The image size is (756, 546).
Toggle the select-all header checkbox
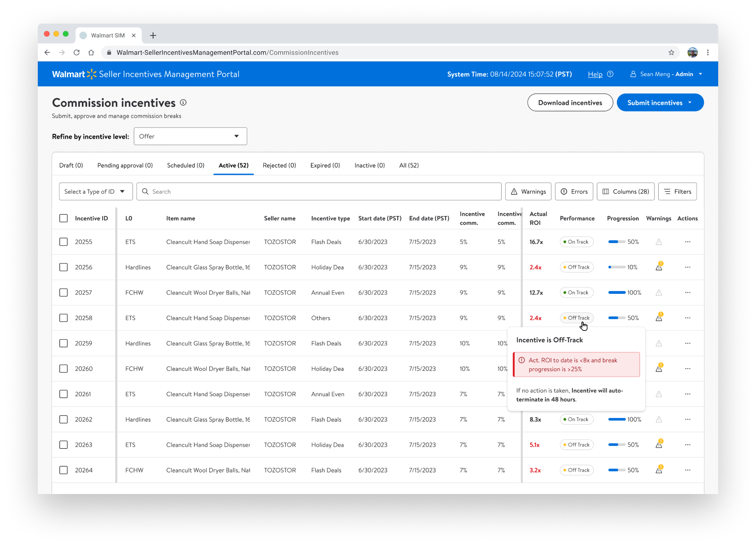click(x=63, y=218)
